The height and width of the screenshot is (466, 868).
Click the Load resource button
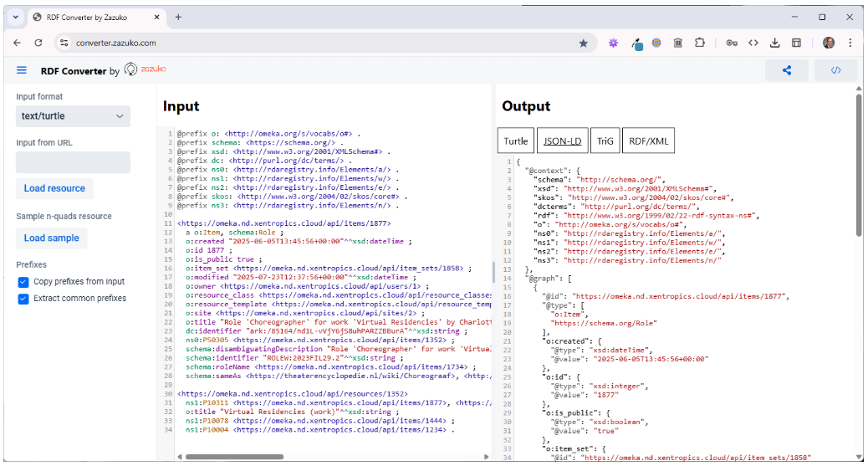pos(54,188)
